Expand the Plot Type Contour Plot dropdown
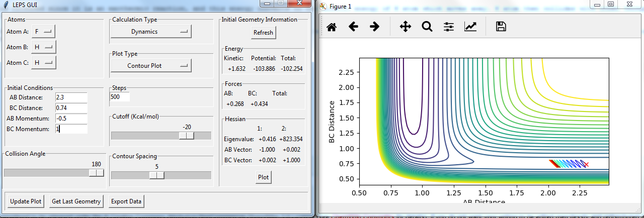The image size is (644, 218). 151,66
